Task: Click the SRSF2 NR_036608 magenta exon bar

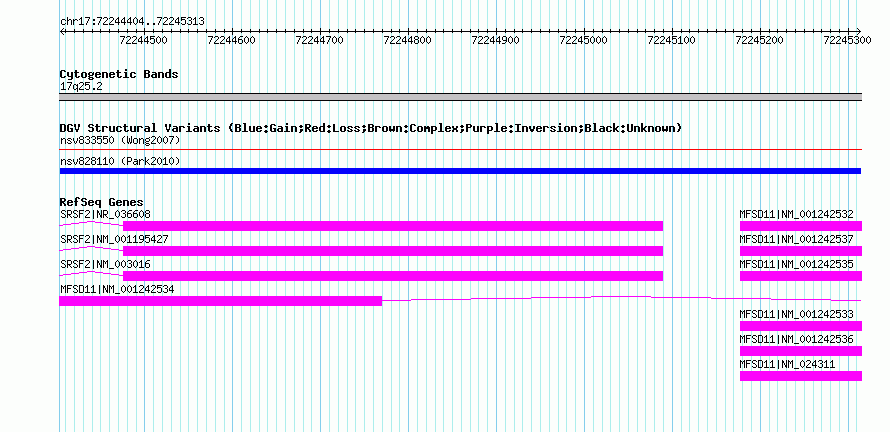Action: 393,226
